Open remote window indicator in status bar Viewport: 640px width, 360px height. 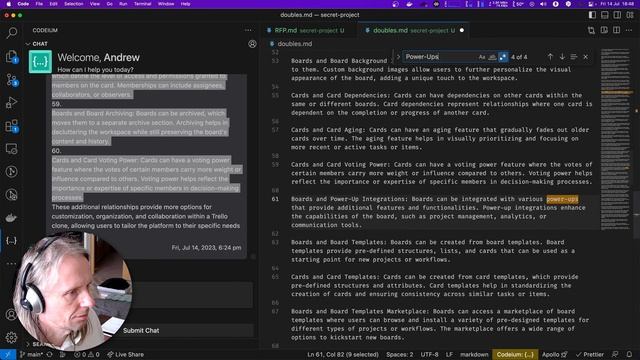[x=8, y=354]
